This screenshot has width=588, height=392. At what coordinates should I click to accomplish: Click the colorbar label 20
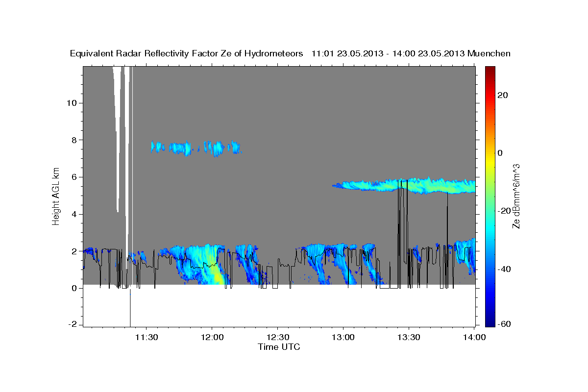coord(502,95)
